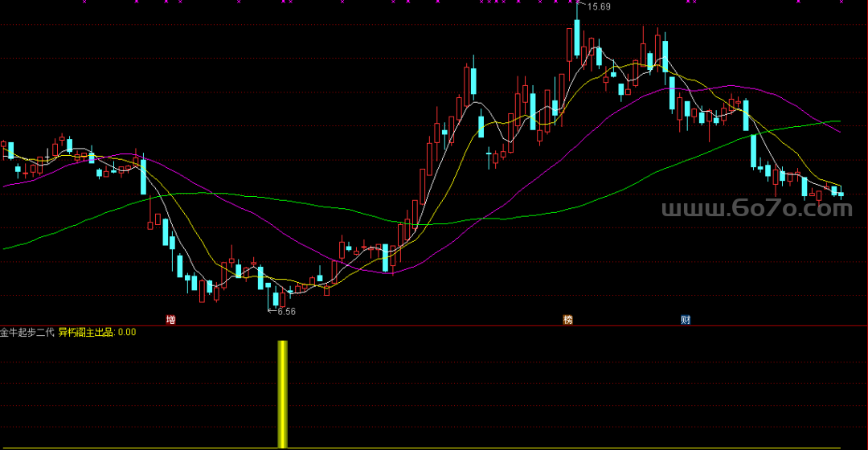Click the www.6o7o.com watermark text

pos(756,210)
